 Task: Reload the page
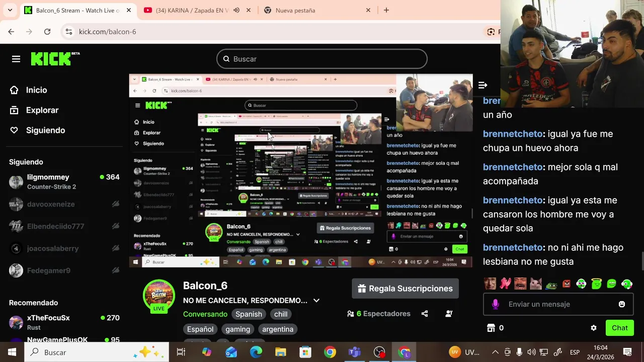[x=47, y=32]
